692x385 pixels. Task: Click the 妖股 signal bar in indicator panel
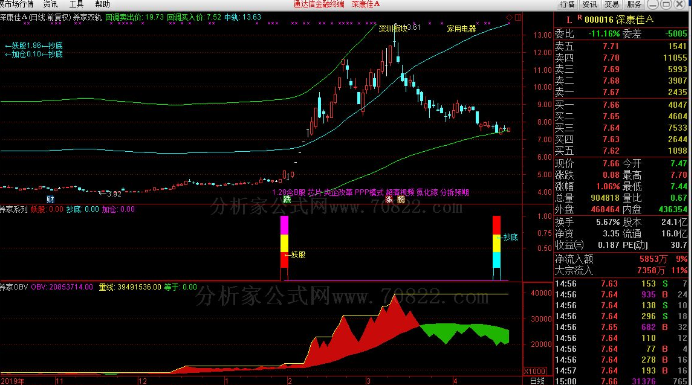point(284,248)
